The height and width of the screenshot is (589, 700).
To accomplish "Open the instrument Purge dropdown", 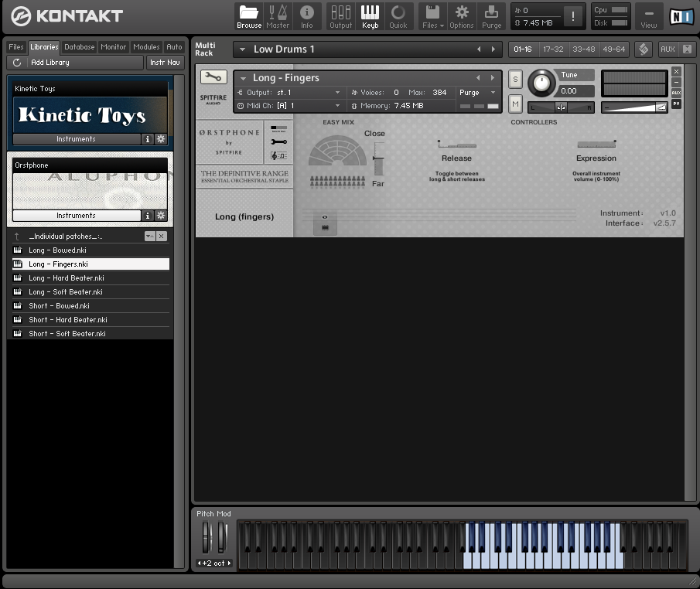I will [x=478, y=92].
